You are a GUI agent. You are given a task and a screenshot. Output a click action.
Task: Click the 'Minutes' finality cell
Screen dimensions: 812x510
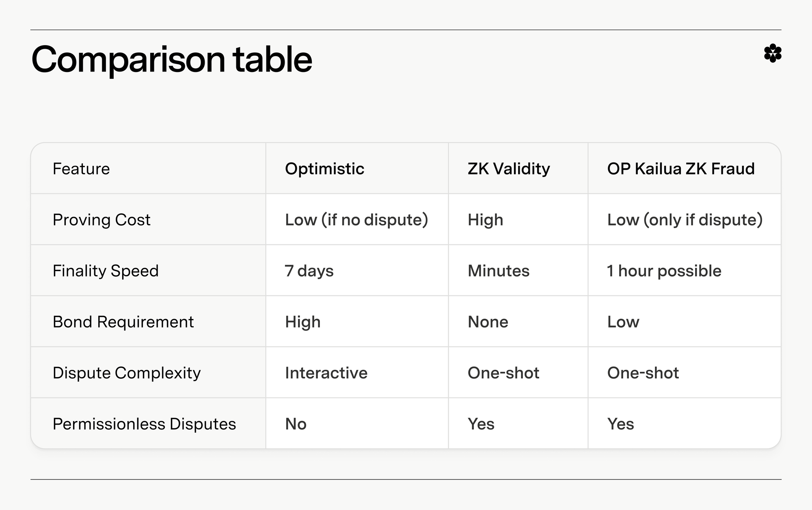click(x=499, y=271)
